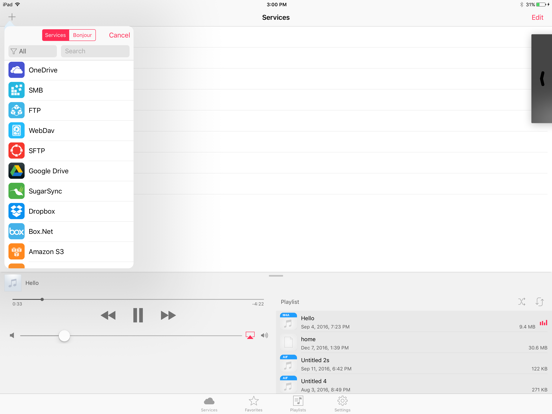Toggle playlist repeat
The width and height of the screenshot is (552, 414).
[x=540, y=302]
